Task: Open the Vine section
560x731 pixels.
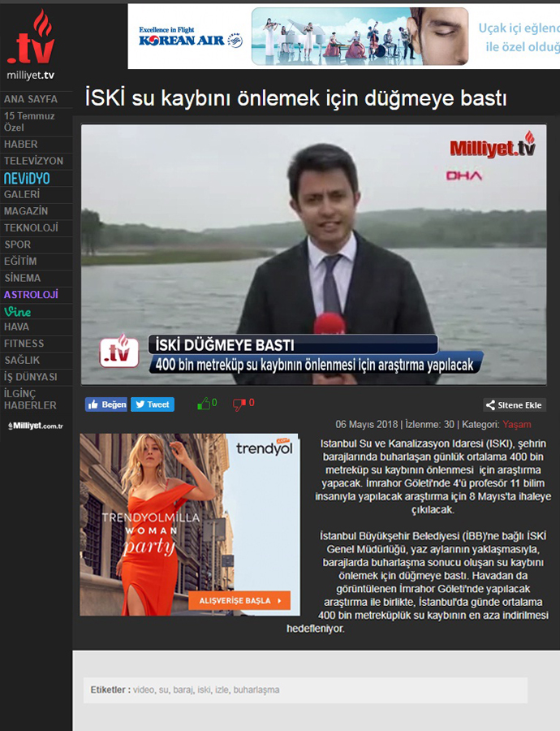Action: coord(17,311)
